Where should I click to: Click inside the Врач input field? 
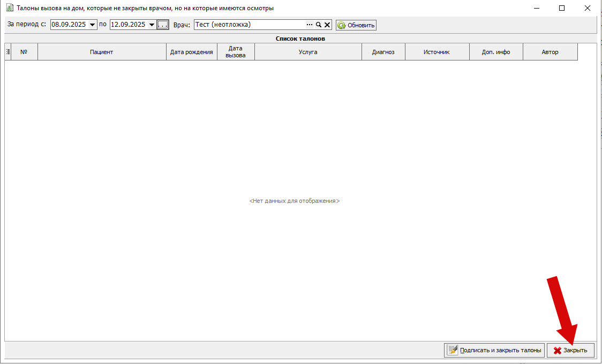tap(249, 25)
